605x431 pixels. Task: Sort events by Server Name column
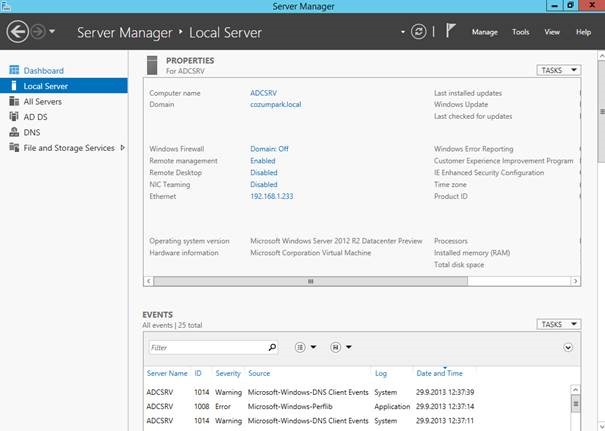pos(167,373)
